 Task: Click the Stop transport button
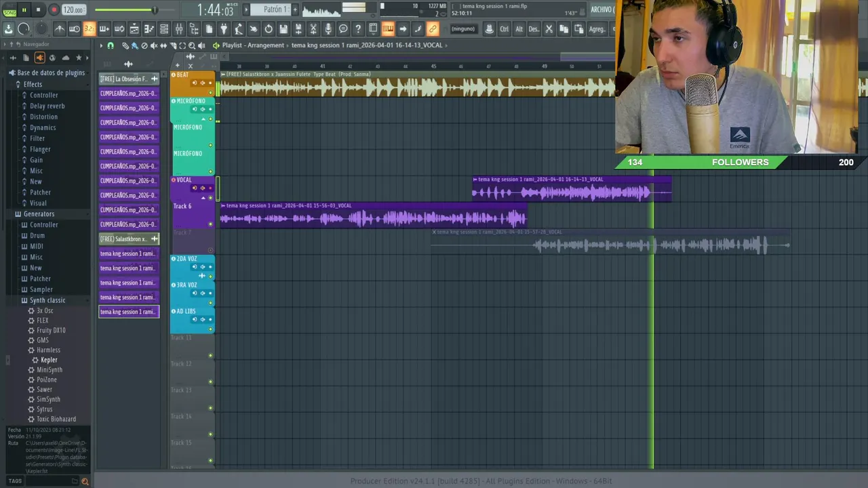39,9
